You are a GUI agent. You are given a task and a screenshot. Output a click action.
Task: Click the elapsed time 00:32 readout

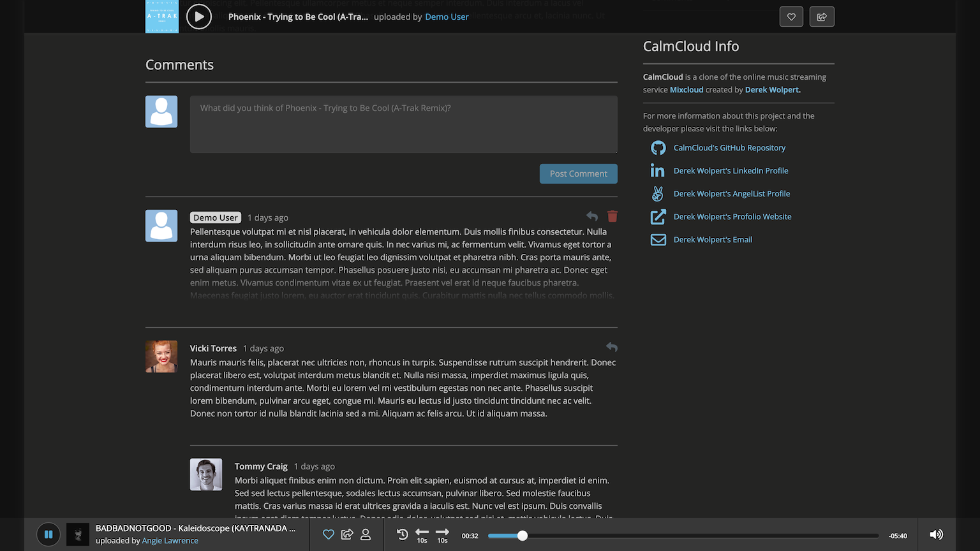(470, 536)
